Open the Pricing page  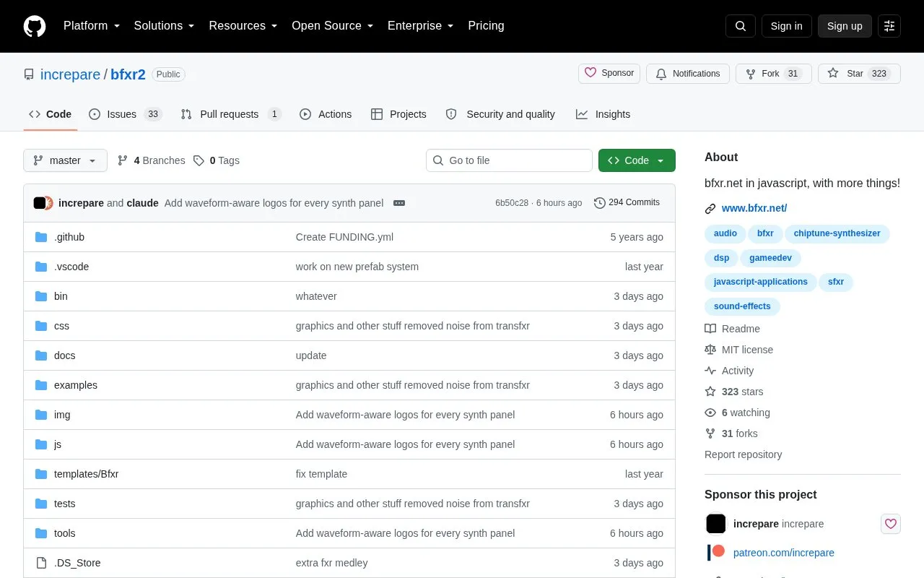[x=486, y=26]
